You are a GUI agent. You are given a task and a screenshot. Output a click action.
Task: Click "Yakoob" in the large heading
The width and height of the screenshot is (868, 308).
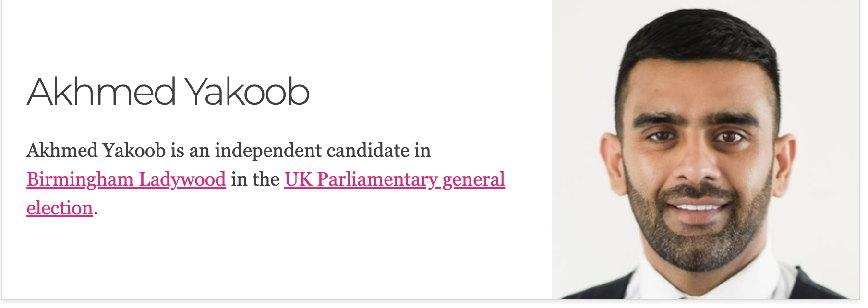coord(247,91)
